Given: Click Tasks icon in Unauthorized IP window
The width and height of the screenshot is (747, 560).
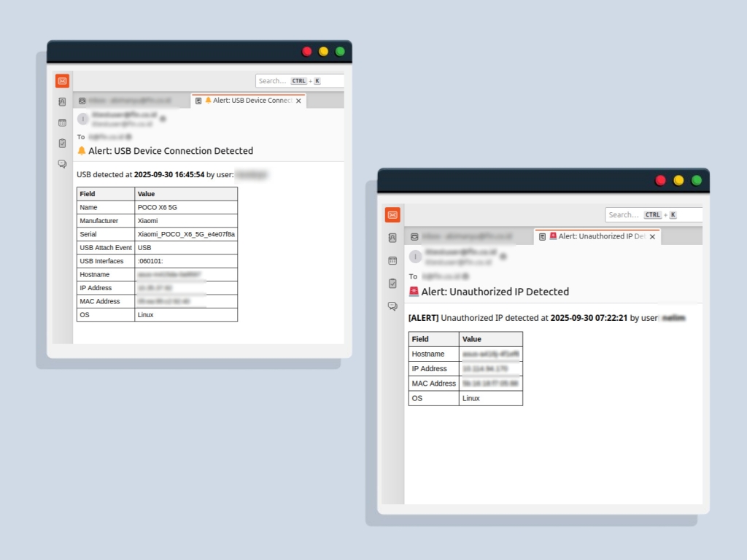Looking at the screenshot, I should (392, 283).
